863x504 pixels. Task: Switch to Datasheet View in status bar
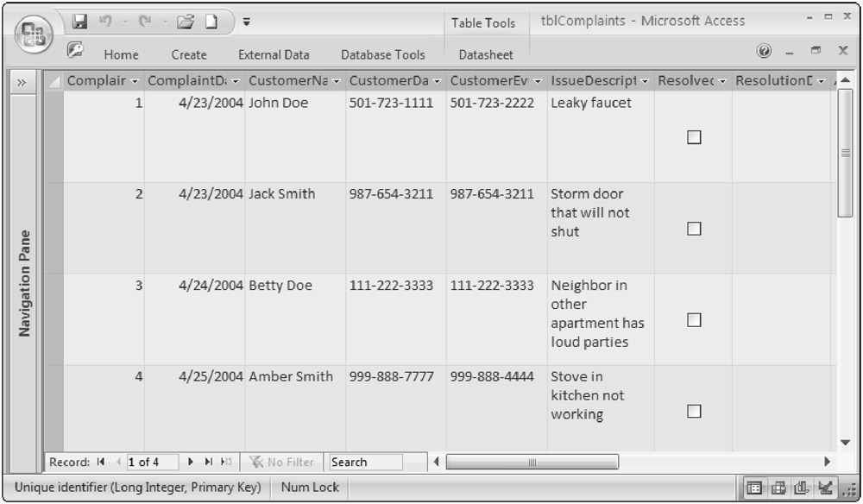pos(754,489)
